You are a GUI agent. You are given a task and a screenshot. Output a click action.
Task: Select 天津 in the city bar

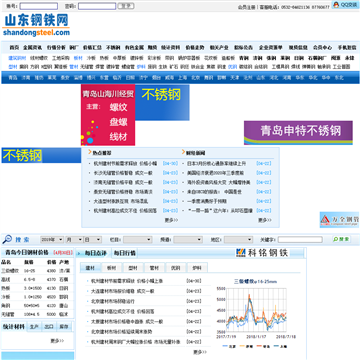tap(235, 78)
